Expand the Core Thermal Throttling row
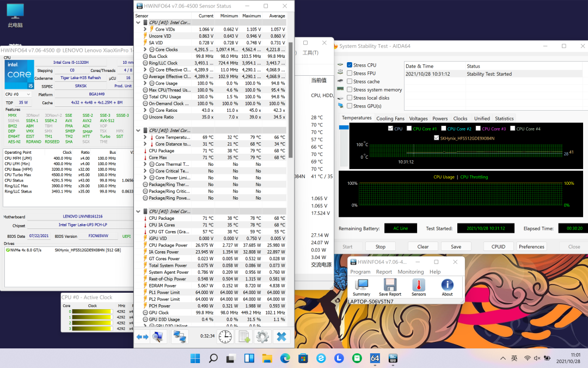Viewport: 588px width, 368px height. [145, 164]
